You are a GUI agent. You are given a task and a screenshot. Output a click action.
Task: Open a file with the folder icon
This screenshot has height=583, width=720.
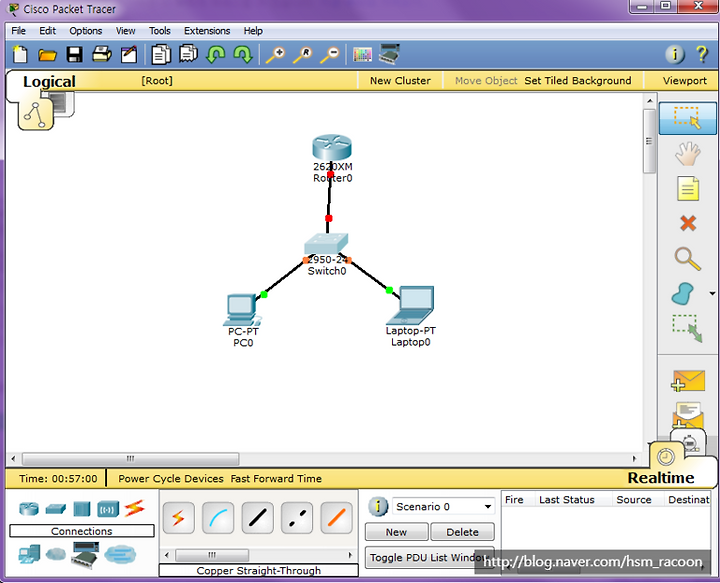(47, 55)
